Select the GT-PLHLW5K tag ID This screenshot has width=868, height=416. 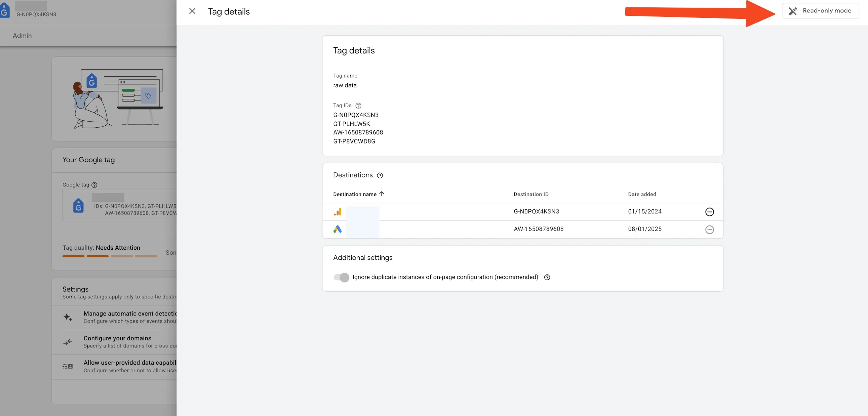[x=351, y=124]
